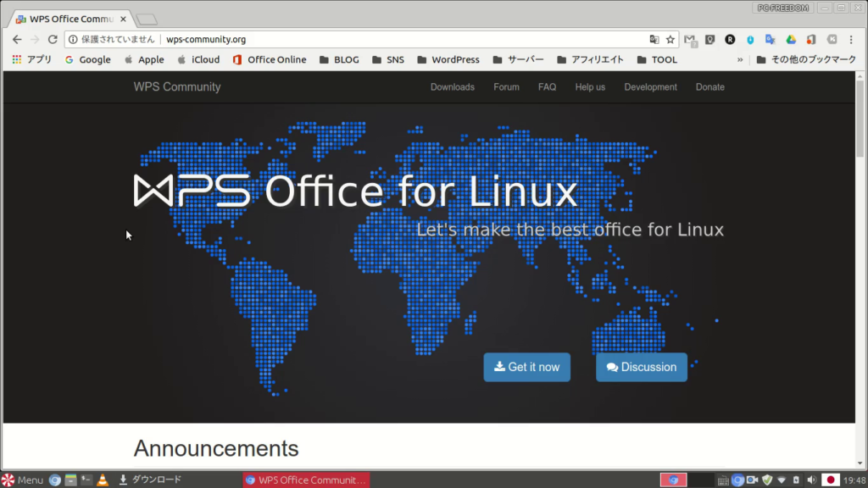Image resolution: width=868 pixels, height=488 pixels.
Task: Switch to the Forum menu item
Action: tap(506, 86)
